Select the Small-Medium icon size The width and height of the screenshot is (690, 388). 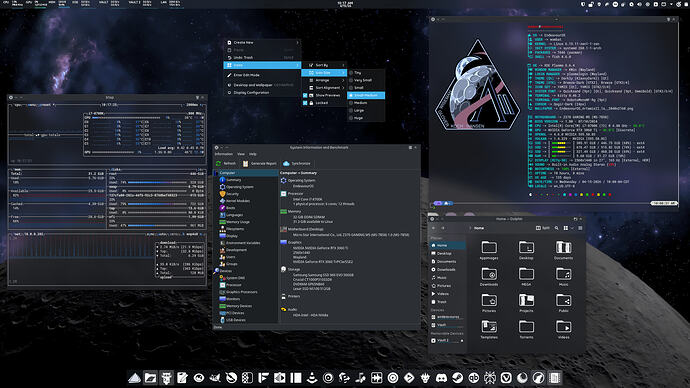coord(366,95)
